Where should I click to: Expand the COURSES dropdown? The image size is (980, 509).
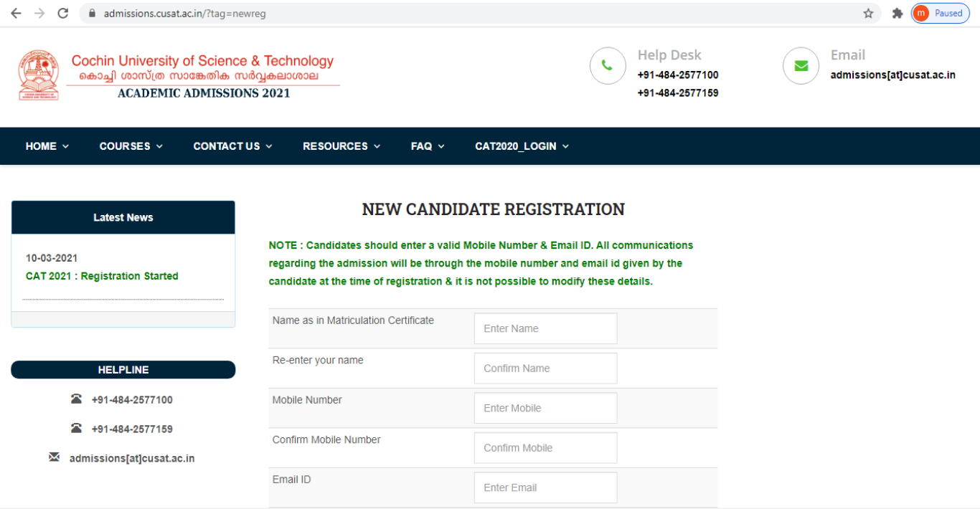pos(131,146)
